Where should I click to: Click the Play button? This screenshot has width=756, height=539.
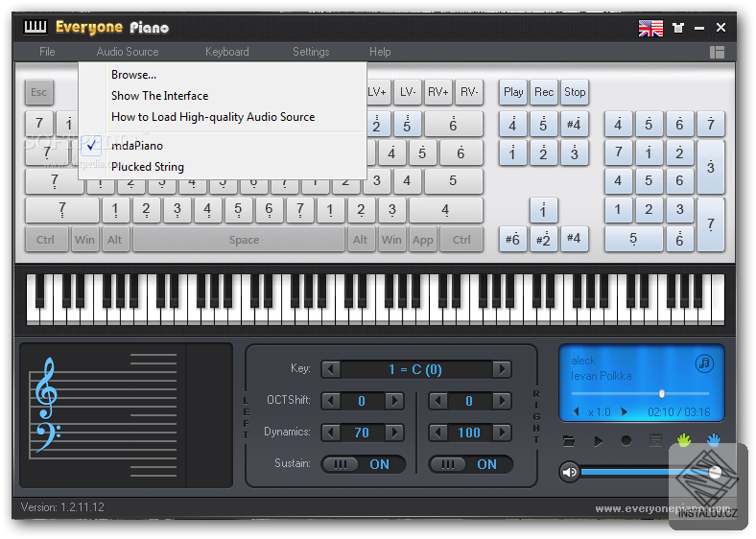tap(513, 92)
